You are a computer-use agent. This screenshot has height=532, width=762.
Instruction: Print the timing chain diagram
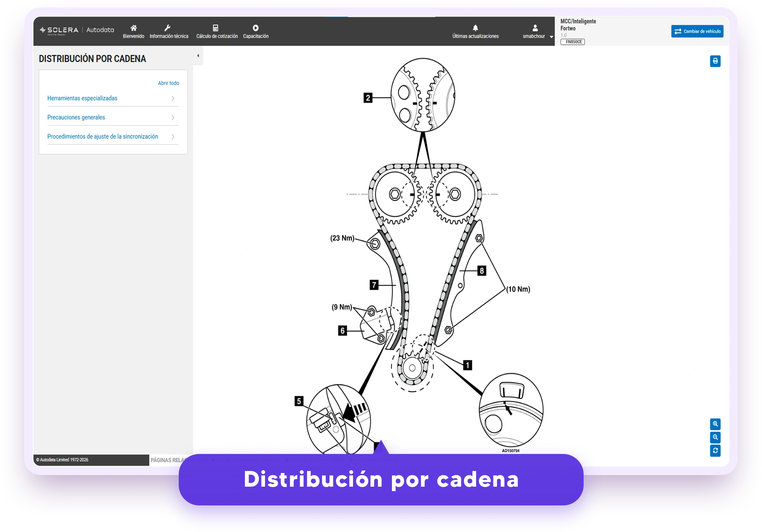[715, 61]
